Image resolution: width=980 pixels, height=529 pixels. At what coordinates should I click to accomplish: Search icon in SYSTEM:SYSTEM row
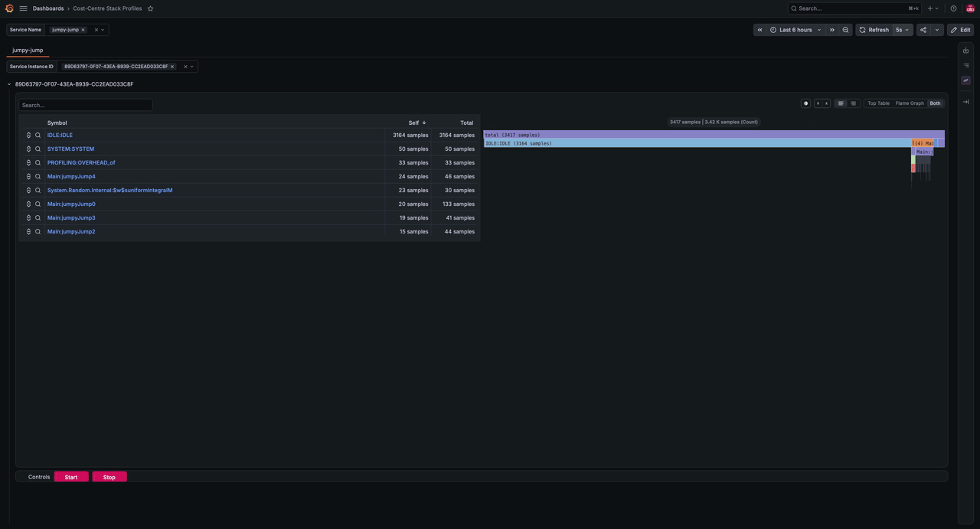pos(38,149)
